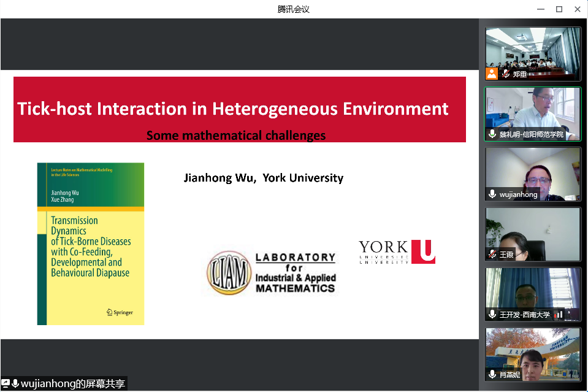Click the Springer book cover on the slide
Screen dimensions: 588x392
(x=91, y=244)
